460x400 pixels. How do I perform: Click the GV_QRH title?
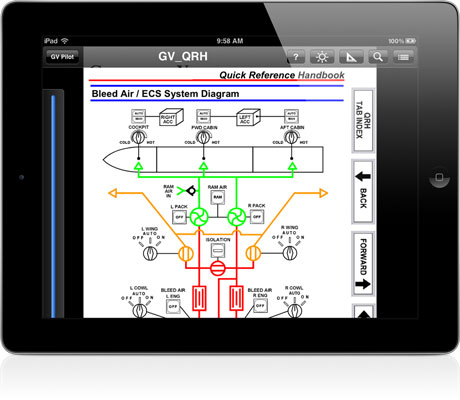[x=183, y=56]
